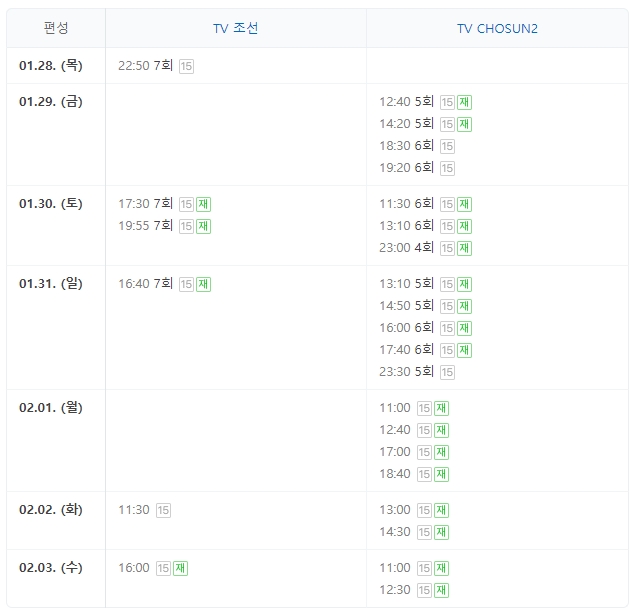Click the 재 rerun badge for 01.29 12:40 5회
The height and width of the screenshot is (609, 631).
(464, 102)
